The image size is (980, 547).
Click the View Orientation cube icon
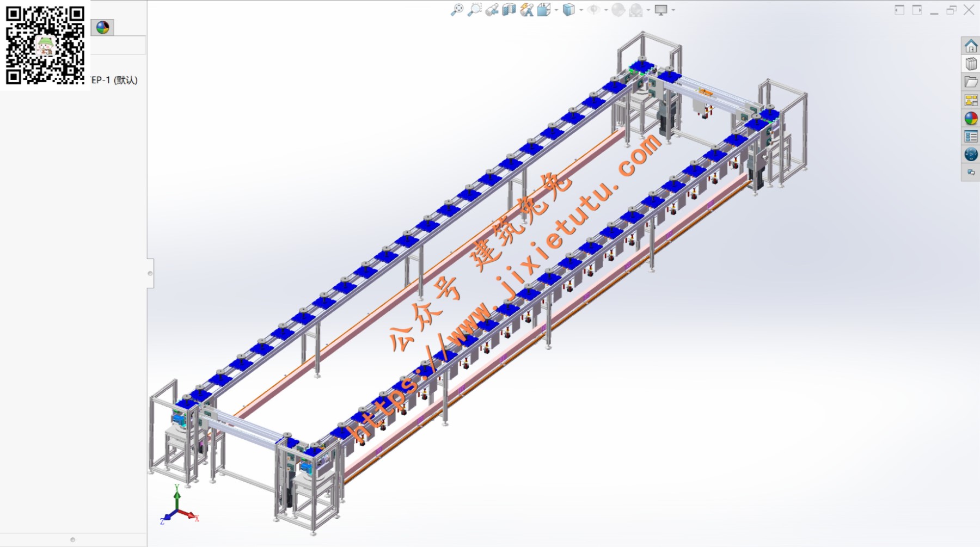tap(543, 10)
